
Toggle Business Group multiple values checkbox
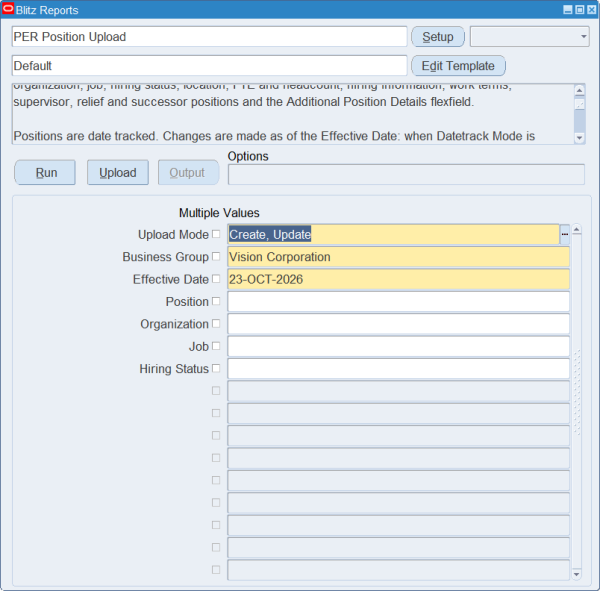(216, 256)
